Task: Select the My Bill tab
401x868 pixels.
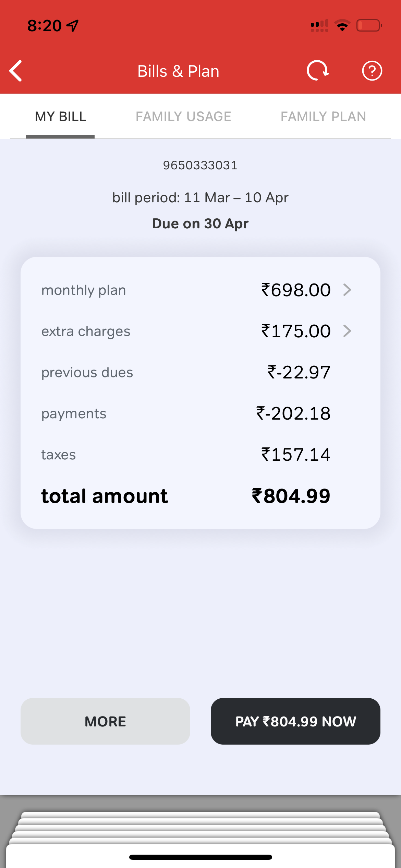Action: (60, 117)
